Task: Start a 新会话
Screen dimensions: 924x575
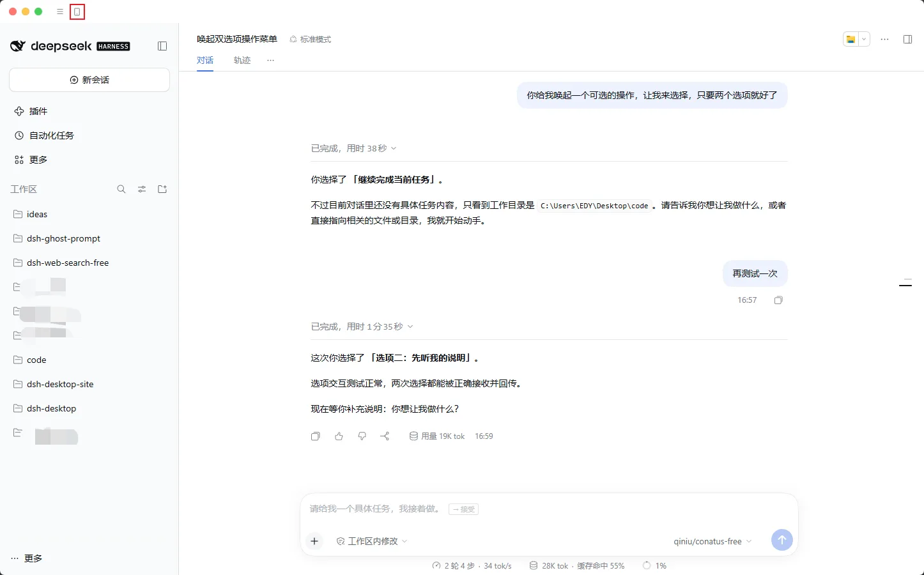Action: (89, 80)
